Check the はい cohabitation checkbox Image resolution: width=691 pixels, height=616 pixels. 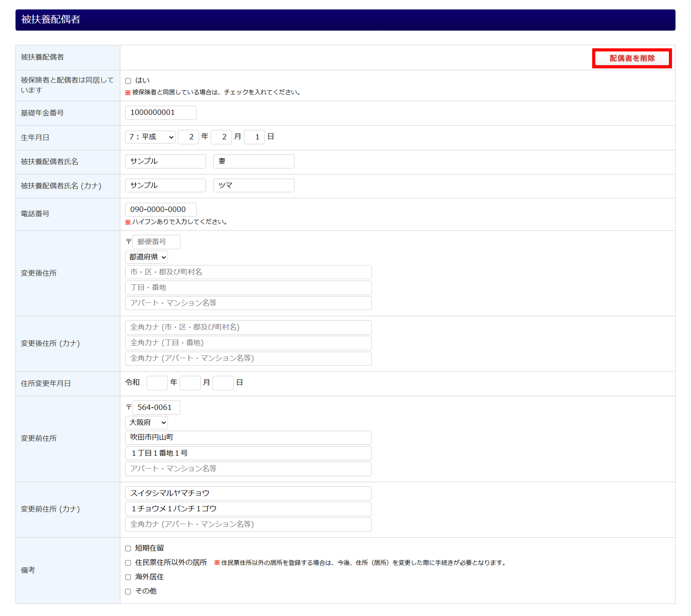pyautogui.click(x=128, y=81)
